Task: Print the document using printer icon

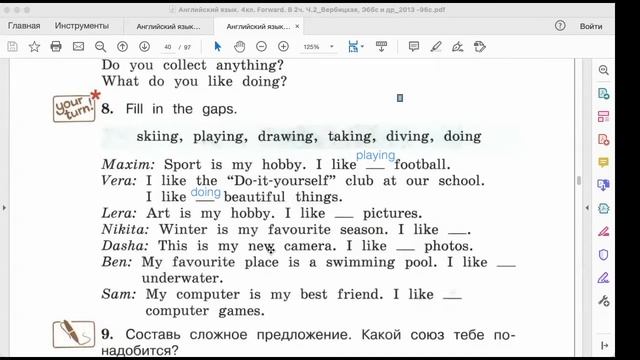Action: click(x=56, y=47)
